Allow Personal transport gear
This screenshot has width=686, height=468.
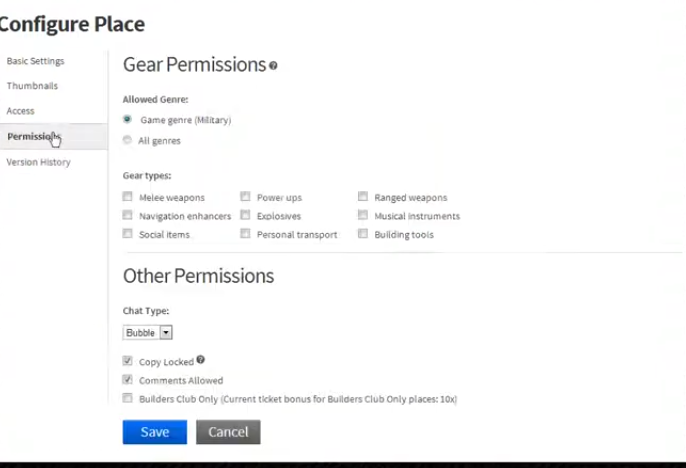click(x=245, y=234)
